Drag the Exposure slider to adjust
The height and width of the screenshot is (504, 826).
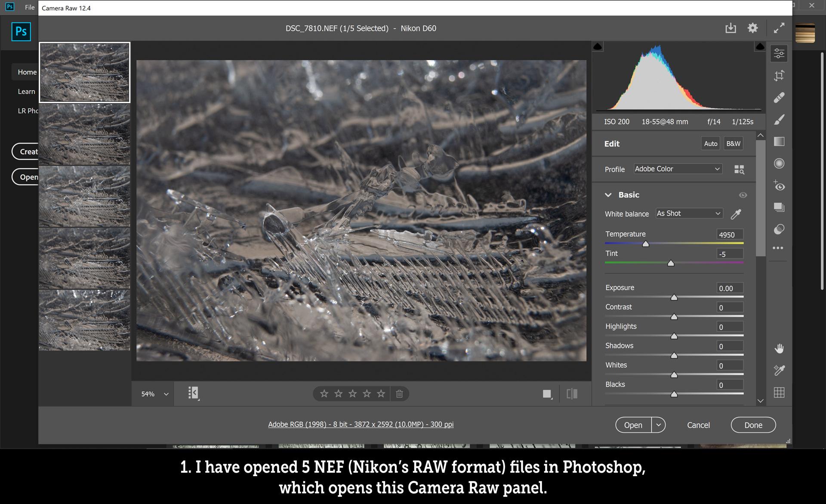pyautogui.click(x=674, y=297)
